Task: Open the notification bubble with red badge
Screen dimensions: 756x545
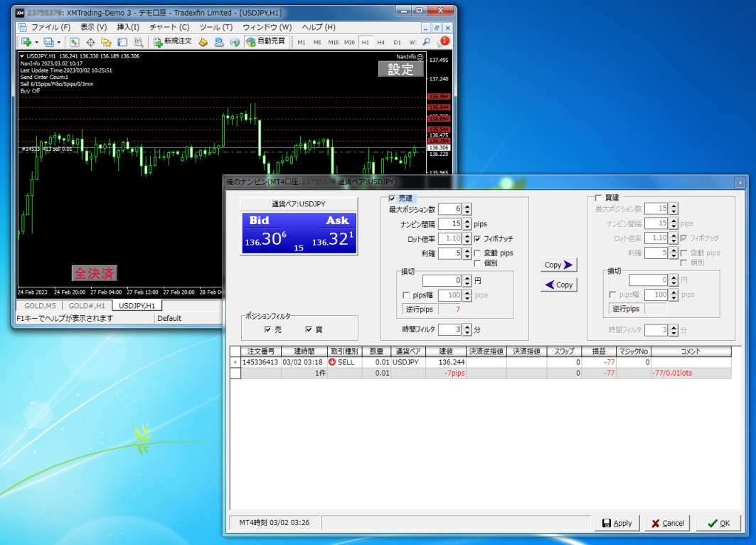Action: tap(443, 42)
